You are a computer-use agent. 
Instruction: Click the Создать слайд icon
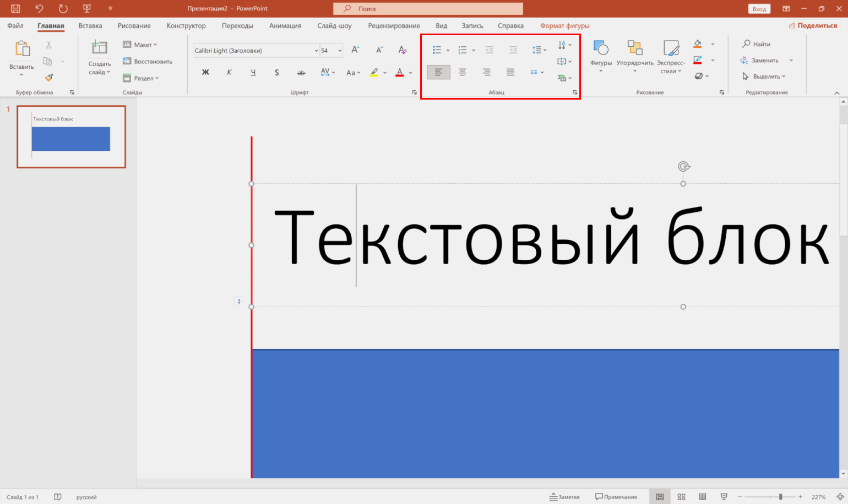pyautogui.click(x=99, y=48)
